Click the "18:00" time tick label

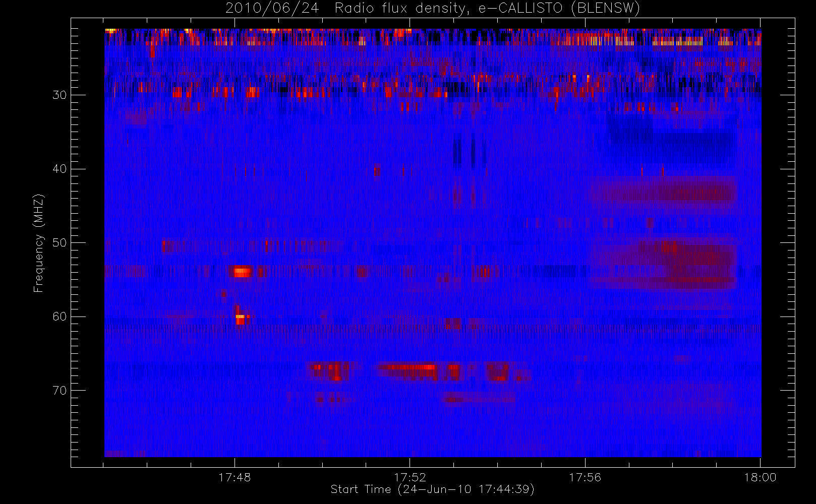(761, 477)
